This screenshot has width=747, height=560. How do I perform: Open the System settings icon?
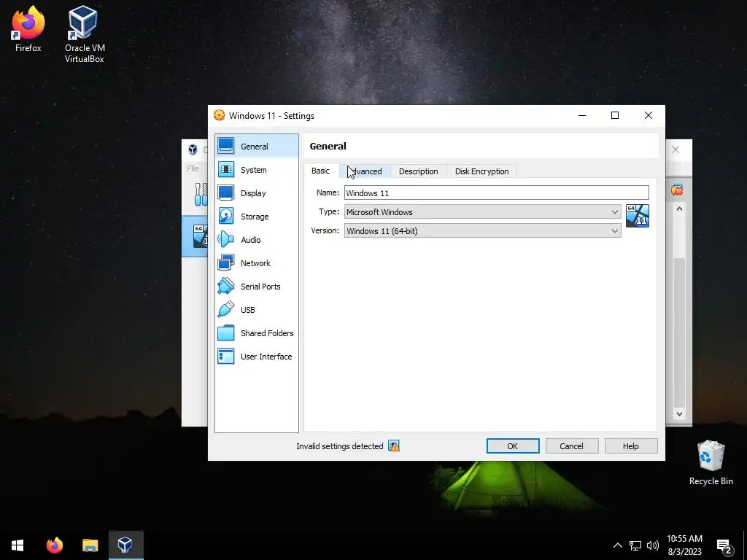tap(226, 169)
